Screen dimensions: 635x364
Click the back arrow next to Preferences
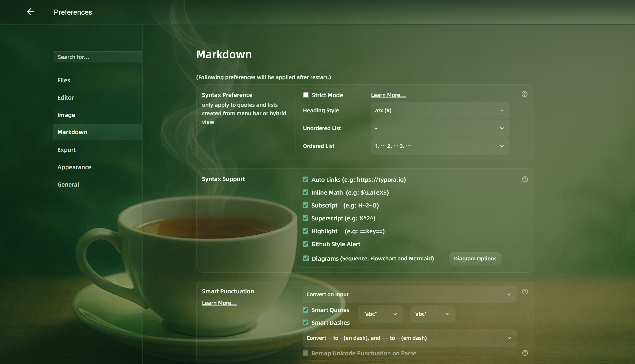point(30,12)
